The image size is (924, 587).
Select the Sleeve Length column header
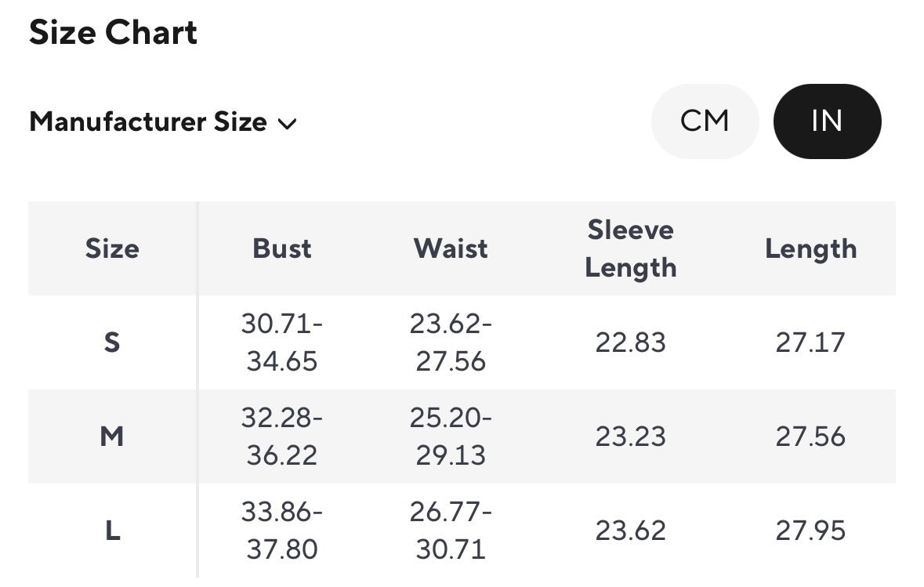(x=630, y=248)
